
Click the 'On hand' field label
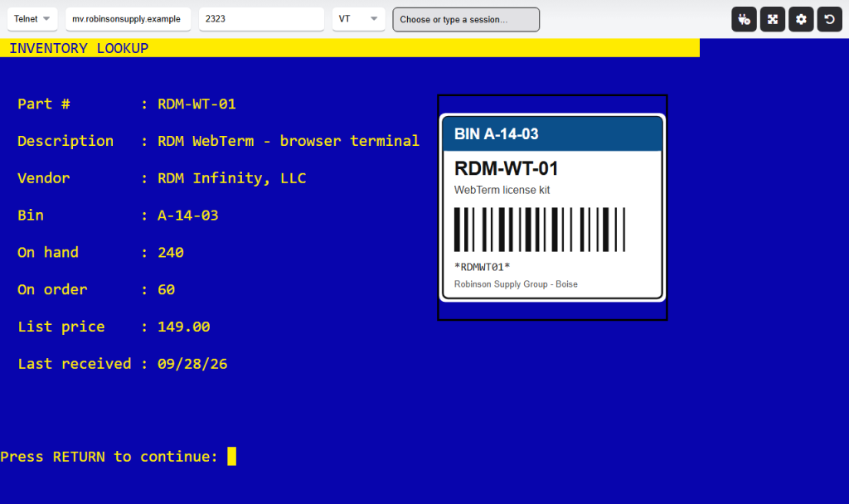click(48, 253)
